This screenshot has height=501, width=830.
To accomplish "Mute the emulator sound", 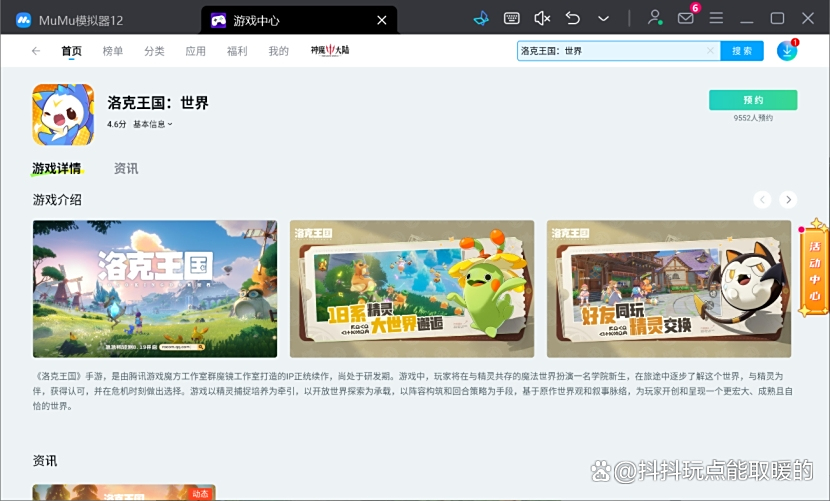I will (x=542, y=18).
